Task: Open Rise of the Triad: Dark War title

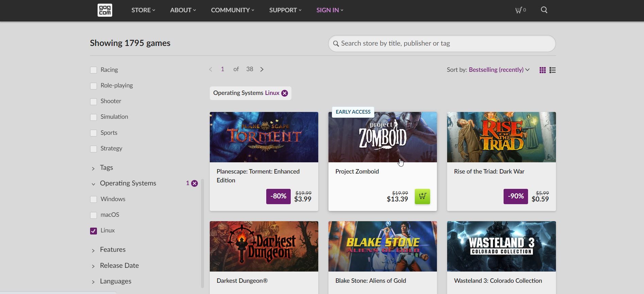Action: pos(489,171)
